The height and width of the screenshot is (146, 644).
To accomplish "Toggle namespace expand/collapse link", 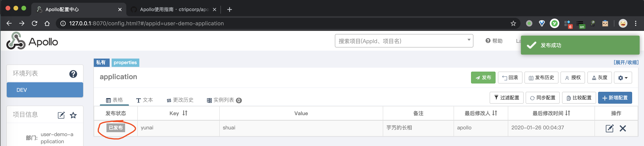I will 626,62.
